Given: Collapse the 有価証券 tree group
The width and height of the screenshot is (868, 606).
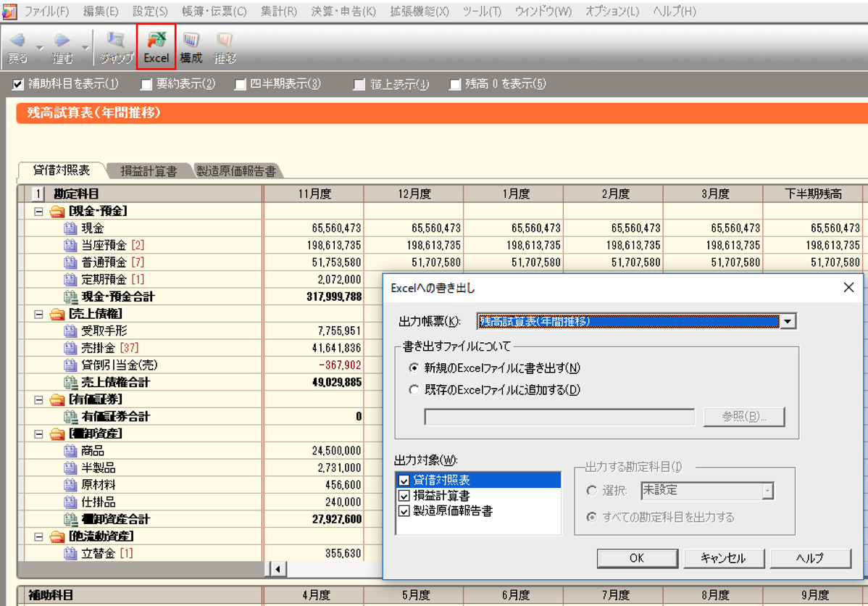Looking at the screenshot, I should [x=38, y=400].
